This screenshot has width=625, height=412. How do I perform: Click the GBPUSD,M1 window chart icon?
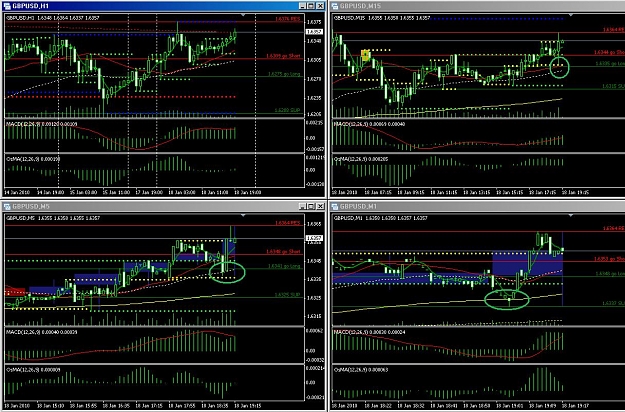pyautogui.click(x=334, y=206)
